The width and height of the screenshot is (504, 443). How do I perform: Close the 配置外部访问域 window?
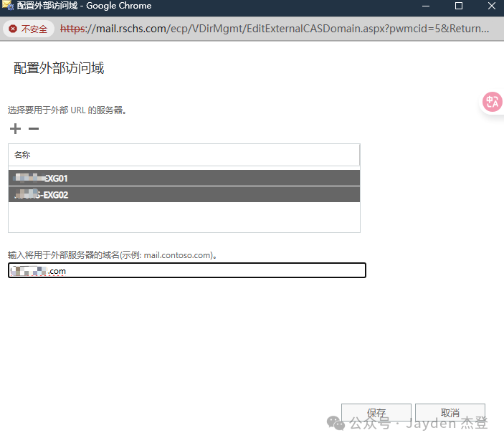coord(490,6)
